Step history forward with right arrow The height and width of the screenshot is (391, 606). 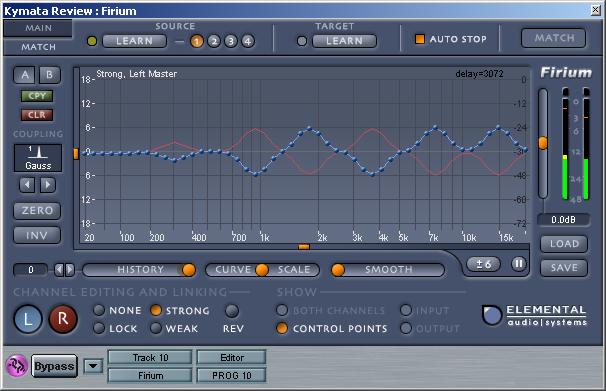(x=70, y=270)
